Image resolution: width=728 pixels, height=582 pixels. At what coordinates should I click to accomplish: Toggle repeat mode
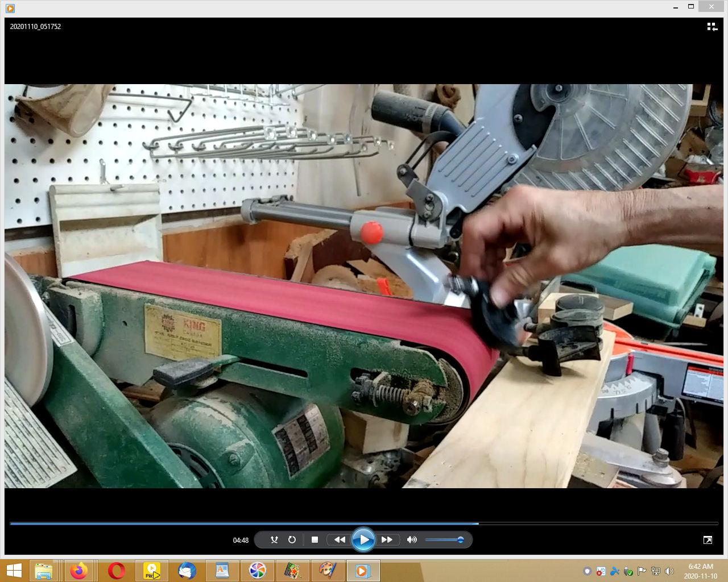point(292,539)
